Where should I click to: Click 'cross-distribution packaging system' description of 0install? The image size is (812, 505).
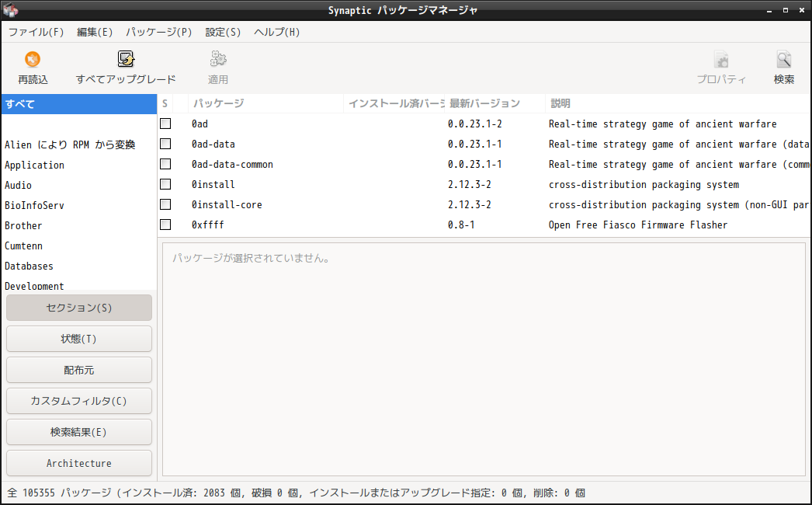(x=644, y=185)
